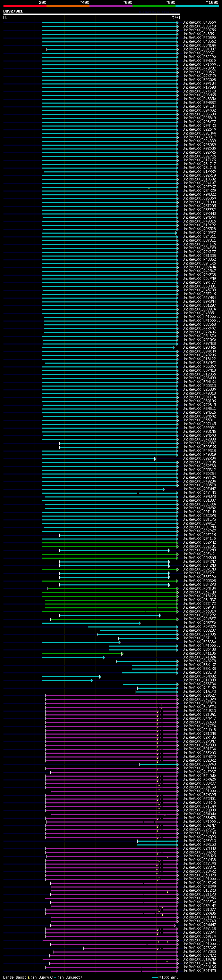Open hit UniRef100_P55308
The width and height of the screenshot is (222, 980).
pyautogui.click(x=199, y=581)
